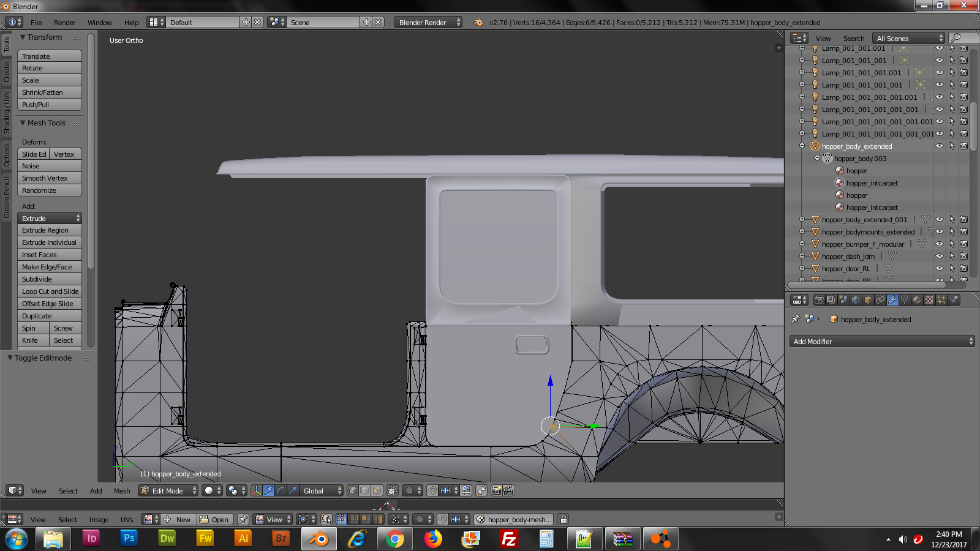The height and width of the screenshot is (551, 980).
Task: Open the Render properties camera tab
Action: [x=819, y=300]
